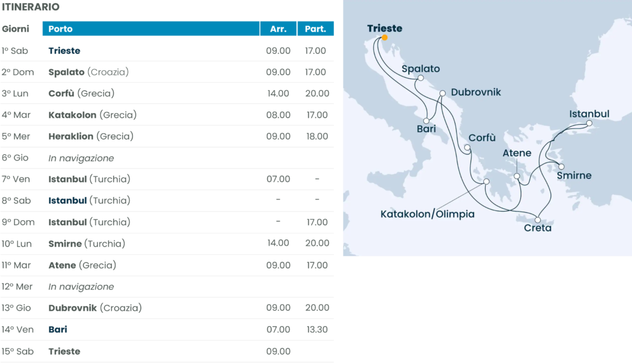Click the Smirne port circle on map
This screenshot has width=632, height=364.
[x=561, y=166]
